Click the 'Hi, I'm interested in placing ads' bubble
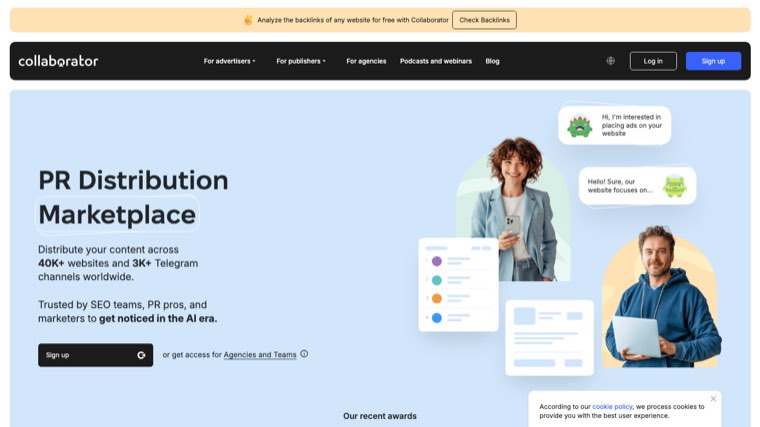This screenshot has height=427, width=760. point(615,126)
